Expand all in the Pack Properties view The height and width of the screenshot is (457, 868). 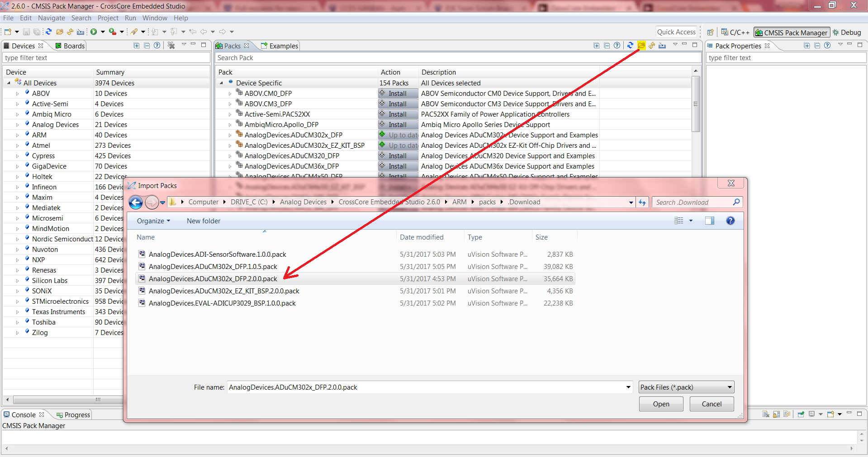807,46
